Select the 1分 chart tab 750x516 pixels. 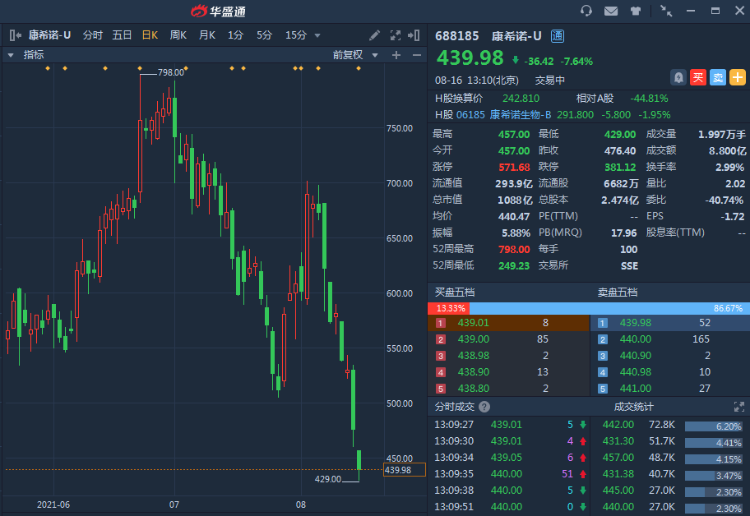(235, 35)
